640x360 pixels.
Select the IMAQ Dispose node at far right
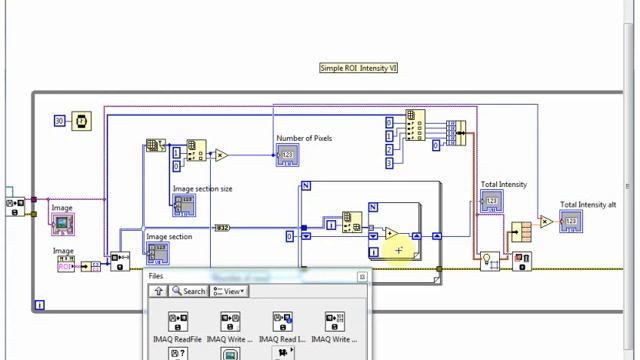[522, 261]
